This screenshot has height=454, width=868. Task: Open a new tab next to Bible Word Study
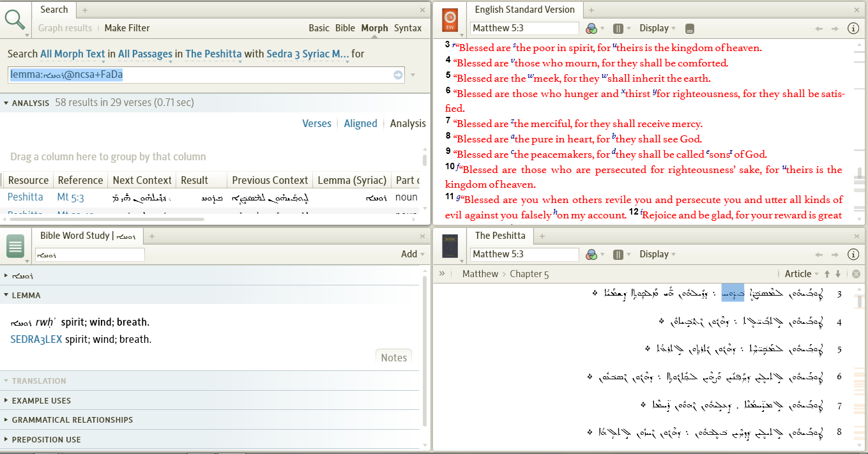[152, 236]
